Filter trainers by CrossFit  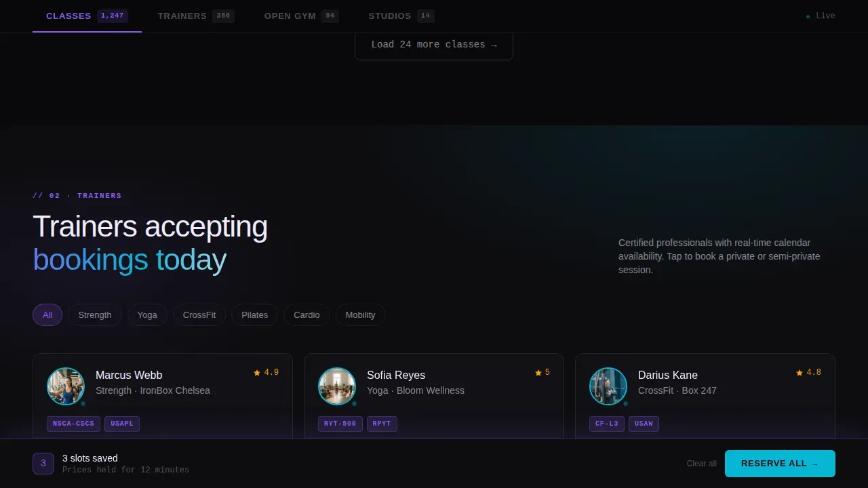pos(199,314)
